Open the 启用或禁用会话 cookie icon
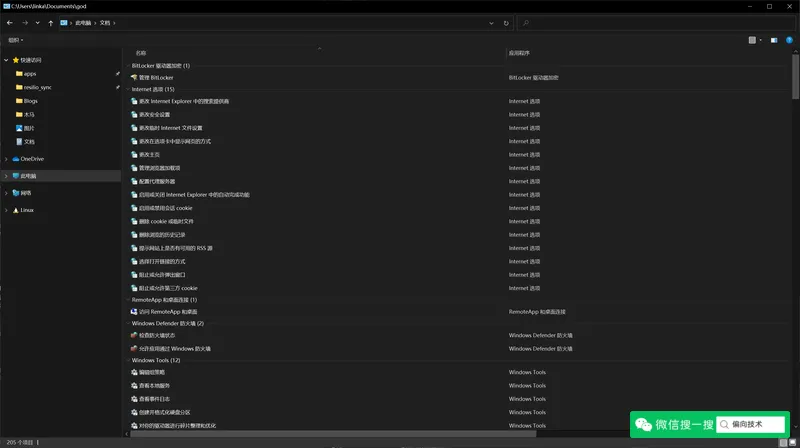The width and height of the screenshot is (800, 448). click(134, 208)
